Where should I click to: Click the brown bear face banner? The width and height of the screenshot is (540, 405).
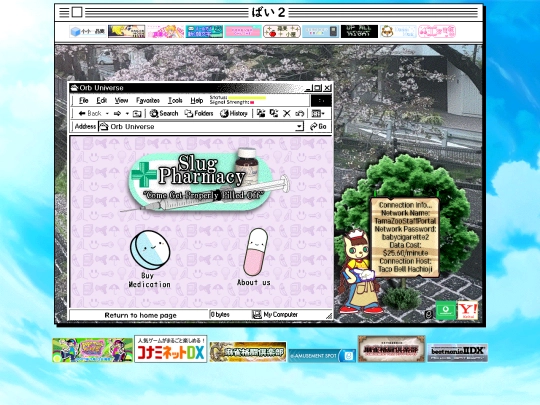(x=398, y=32)
